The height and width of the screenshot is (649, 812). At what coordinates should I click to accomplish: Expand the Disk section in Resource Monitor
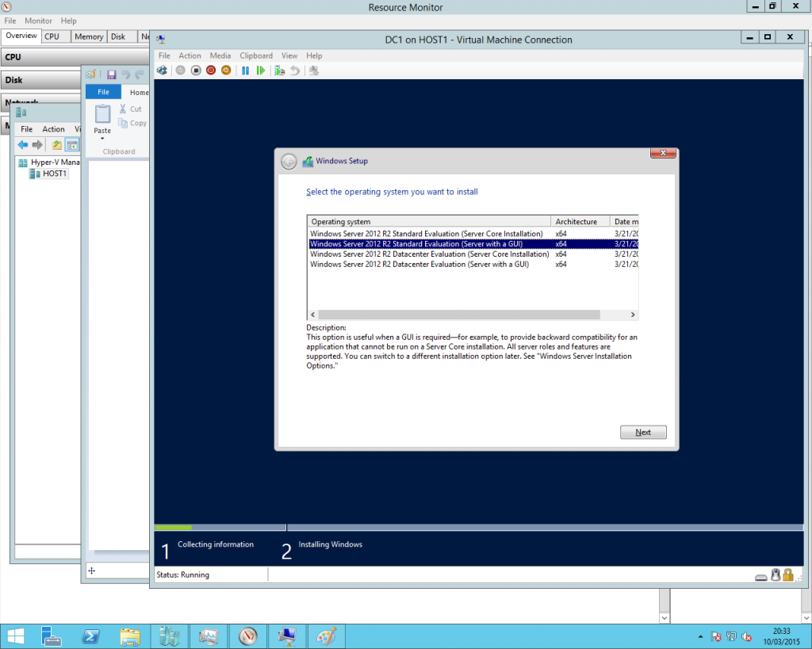tap(41, 80)
